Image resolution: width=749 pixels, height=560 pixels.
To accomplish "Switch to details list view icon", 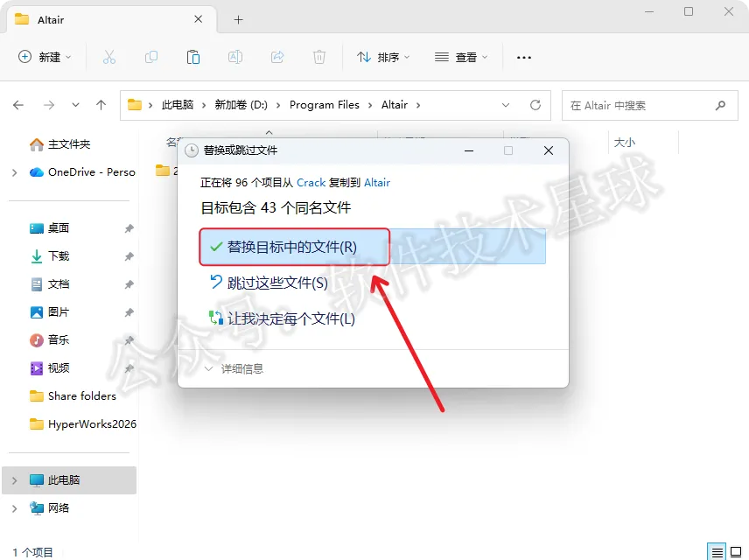I will point(717,552).
